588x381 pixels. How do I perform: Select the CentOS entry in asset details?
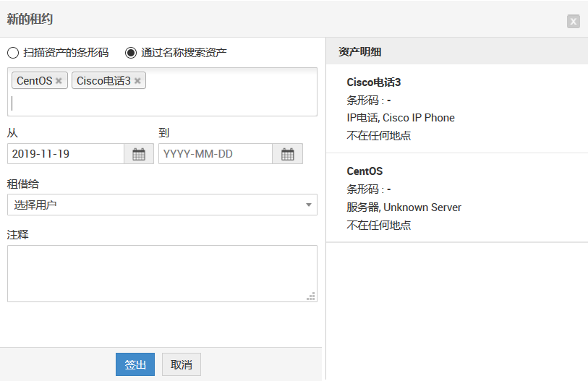365,171
